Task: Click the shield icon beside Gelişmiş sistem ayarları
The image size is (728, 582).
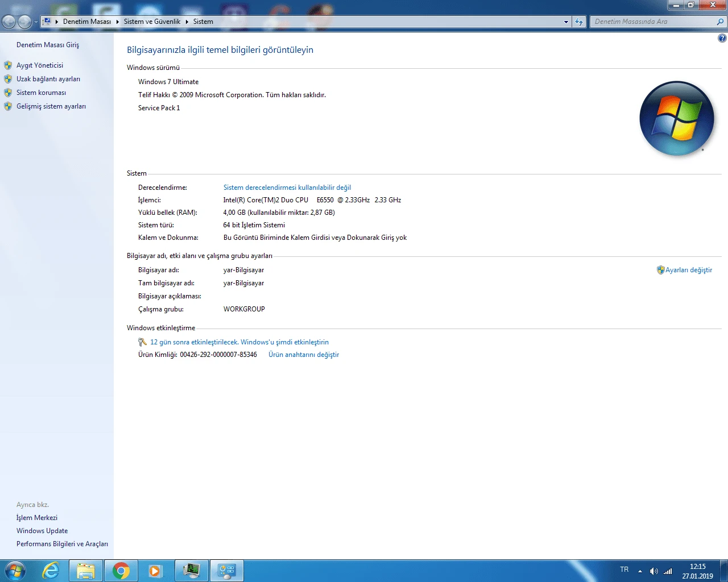Action: click(x=8, y=106)
